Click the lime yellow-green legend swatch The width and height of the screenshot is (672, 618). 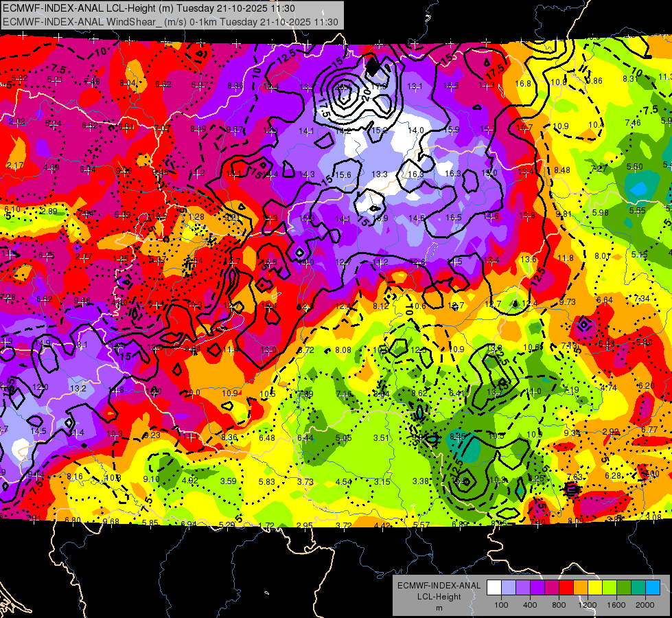tap(610, 587)
